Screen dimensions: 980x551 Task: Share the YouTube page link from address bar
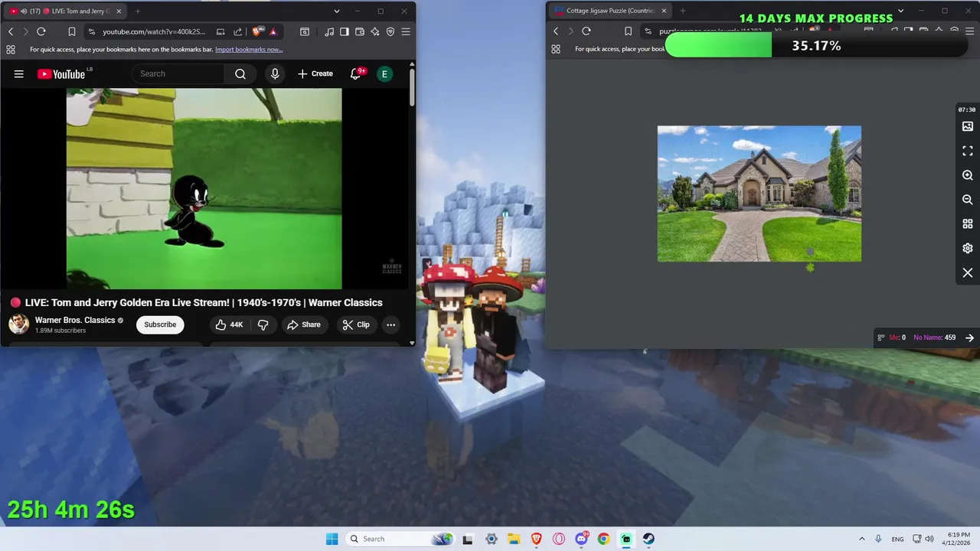point(237,31)
